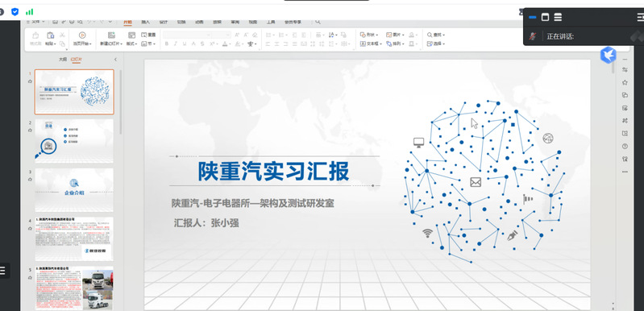Click the blue bird assistant icon
This screenshot has width=644, height=311.
[x=609, y=55]
